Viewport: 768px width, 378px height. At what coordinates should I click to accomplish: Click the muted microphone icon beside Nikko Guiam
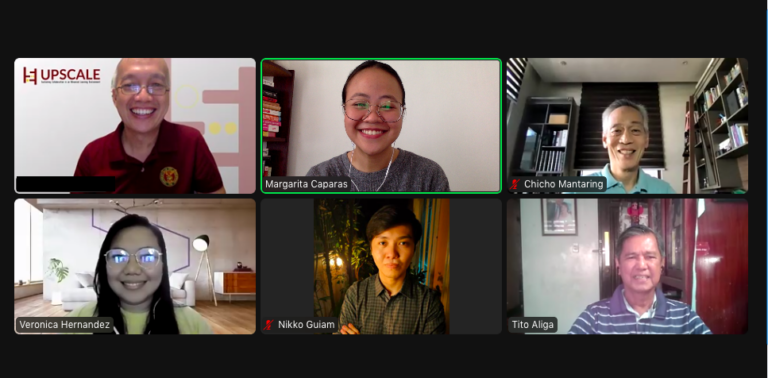click(x=268, y=325)
